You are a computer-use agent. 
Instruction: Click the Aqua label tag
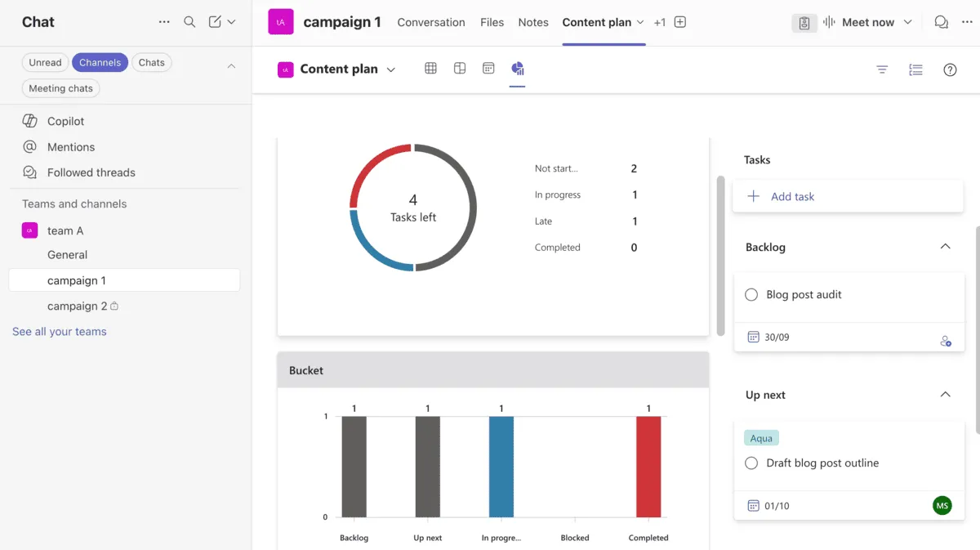761,439
